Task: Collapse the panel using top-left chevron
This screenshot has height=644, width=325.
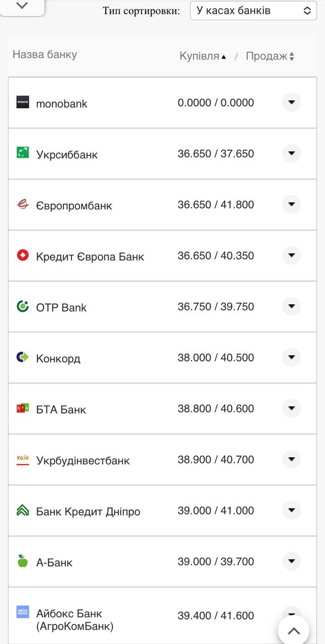Action: point(21,7)
